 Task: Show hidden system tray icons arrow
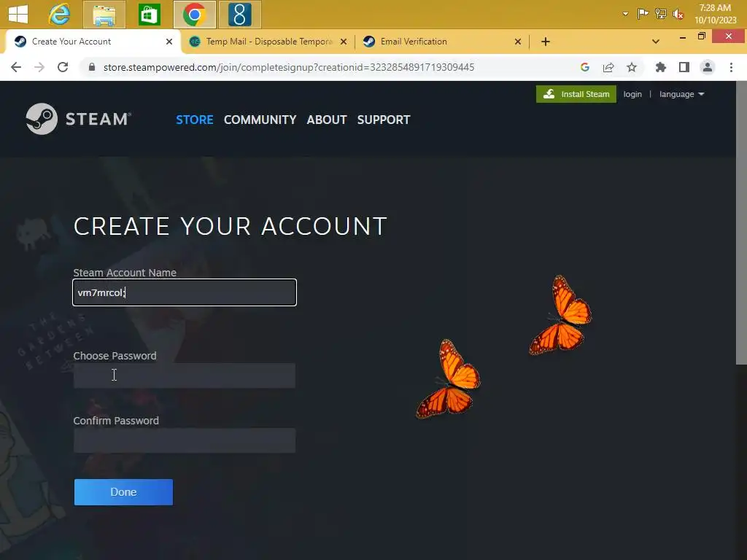coord(625,14)
